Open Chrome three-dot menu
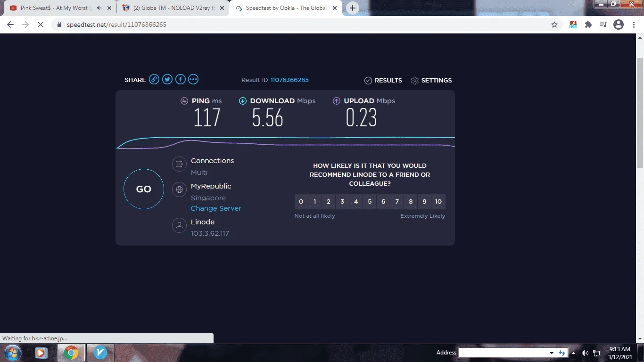Image resolution: width=644 pixels, height=362 pixels. 634,25
